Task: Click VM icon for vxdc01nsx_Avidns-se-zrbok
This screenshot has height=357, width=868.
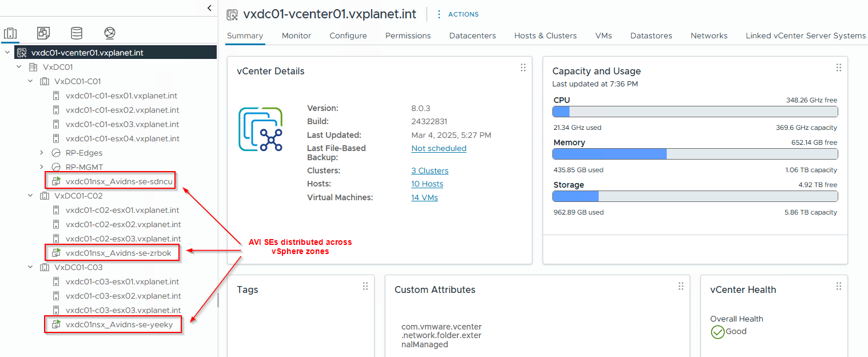Action: [56, 252]
